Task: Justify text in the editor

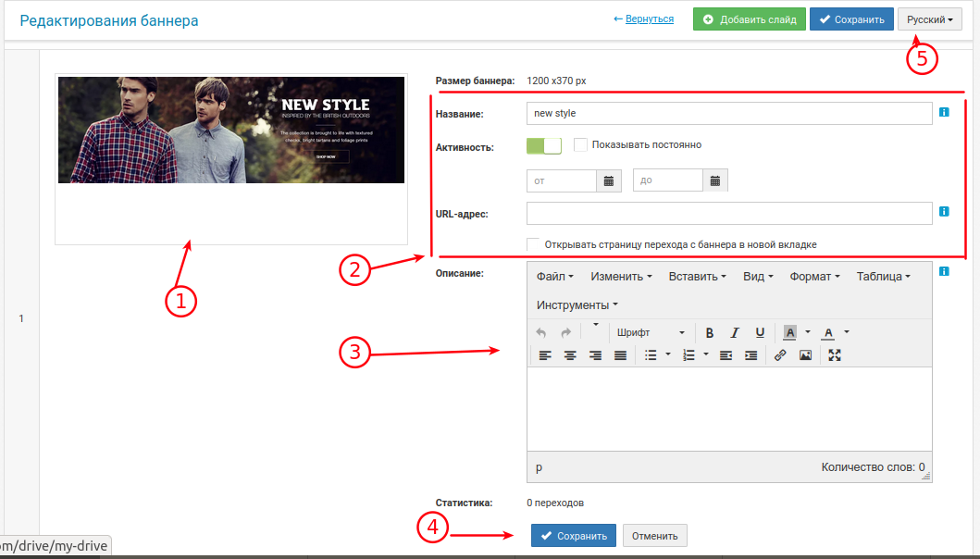Action: (620, 355)
